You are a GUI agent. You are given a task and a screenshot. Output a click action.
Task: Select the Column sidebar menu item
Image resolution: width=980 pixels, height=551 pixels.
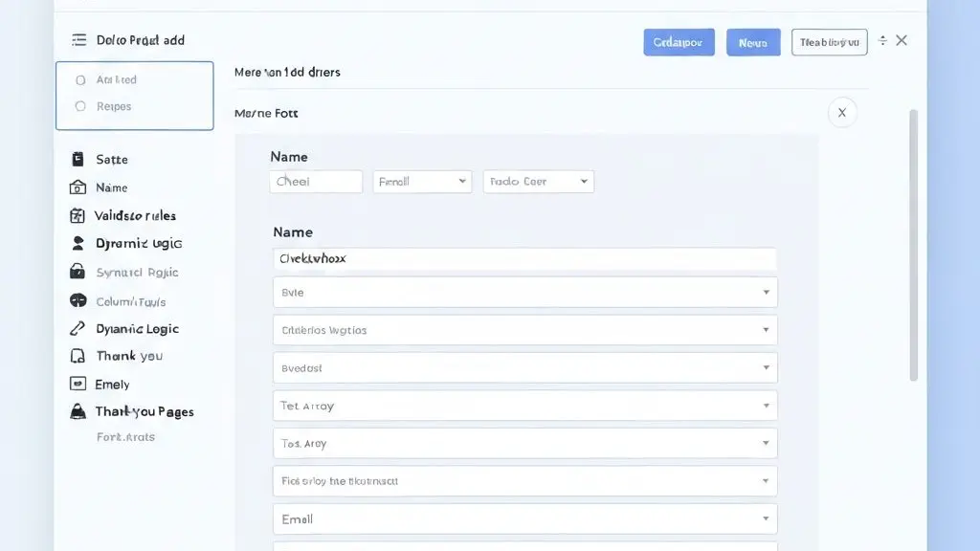(130, 301)
